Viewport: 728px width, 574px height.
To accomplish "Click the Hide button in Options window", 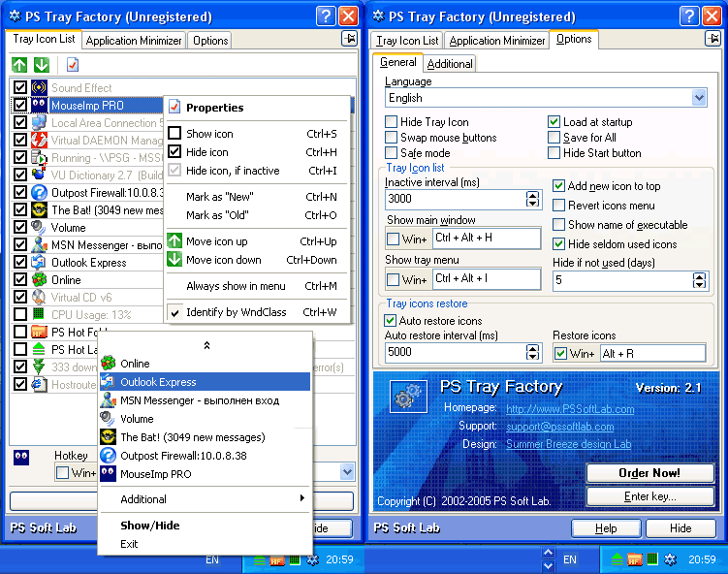I will coord(681,528).
